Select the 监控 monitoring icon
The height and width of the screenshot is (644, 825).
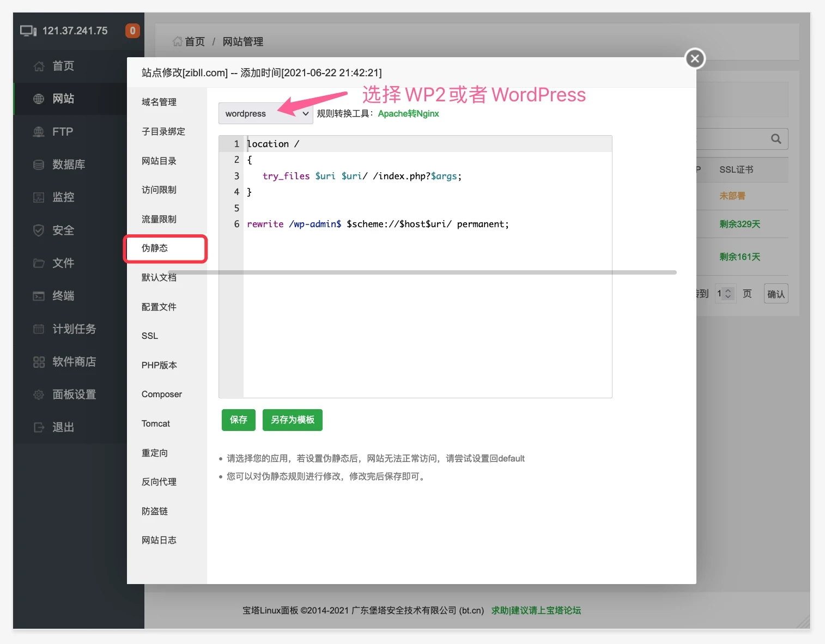39,197
